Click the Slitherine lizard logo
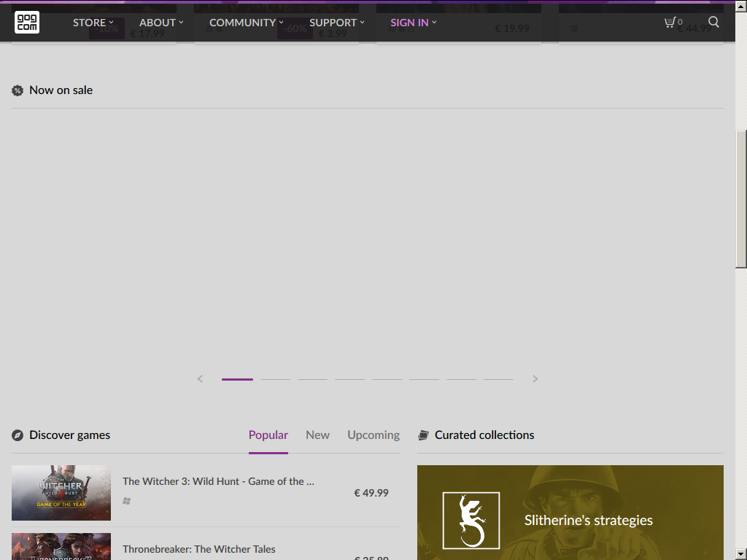Image resolution: width=747 pixels, height=560 pixels. tap(471, 521)
